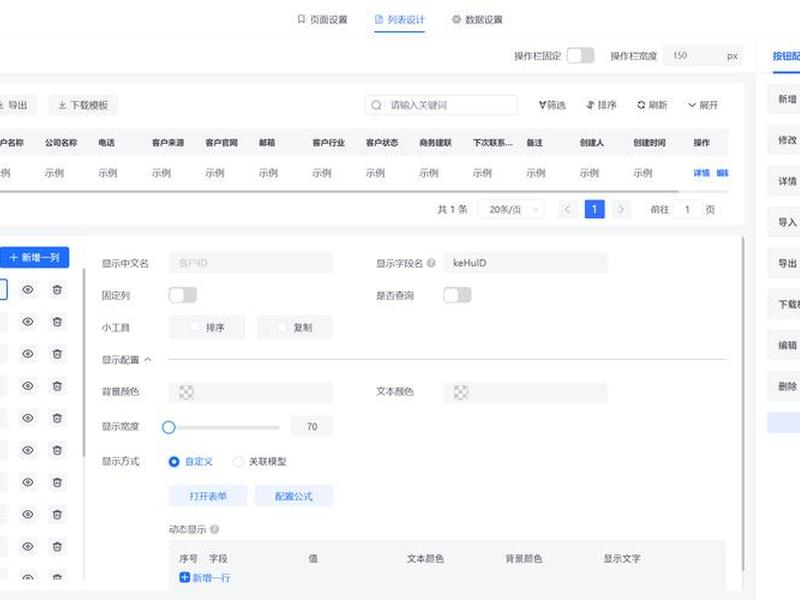Select 详情 in the right button list
This screenshot has height=600, width=800.
785,181
